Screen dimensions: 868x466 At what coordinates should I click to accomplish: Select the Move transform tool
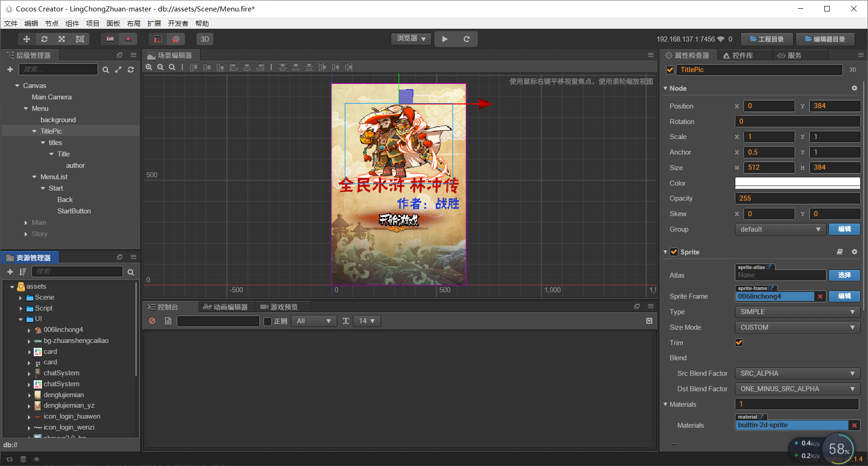[x=26, y=39]
